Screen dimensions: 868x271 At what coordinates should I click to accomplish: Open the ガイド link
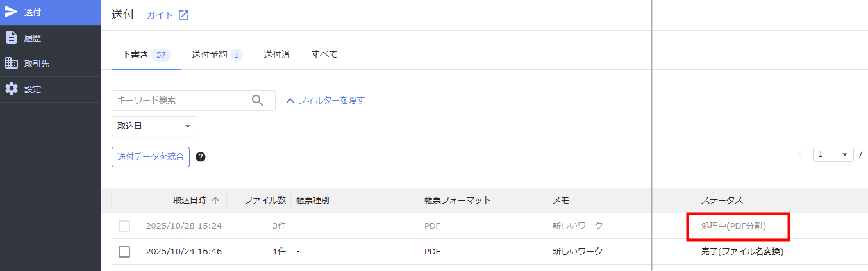[160, 15]
